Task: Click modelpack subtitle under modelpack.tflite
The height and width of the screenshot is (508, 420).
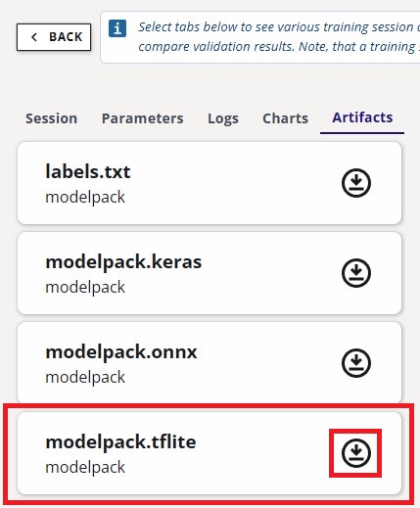Action: point(85,468)
